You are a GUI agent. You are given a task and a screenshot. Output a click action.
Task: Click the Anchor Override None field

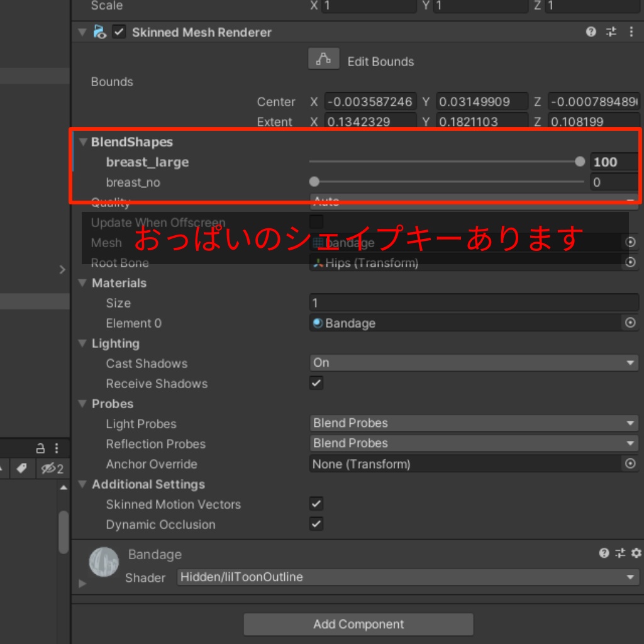[466, 464]
